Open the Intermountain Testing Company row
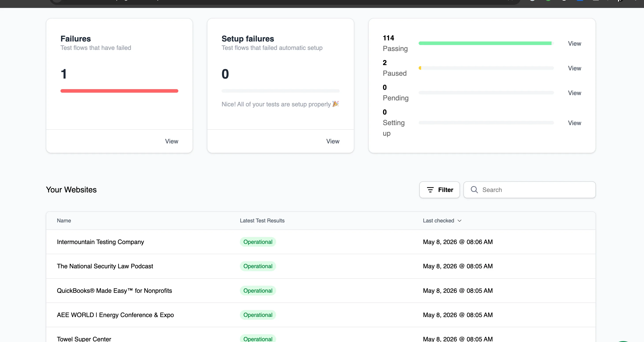644x342 pixels. 321,242
